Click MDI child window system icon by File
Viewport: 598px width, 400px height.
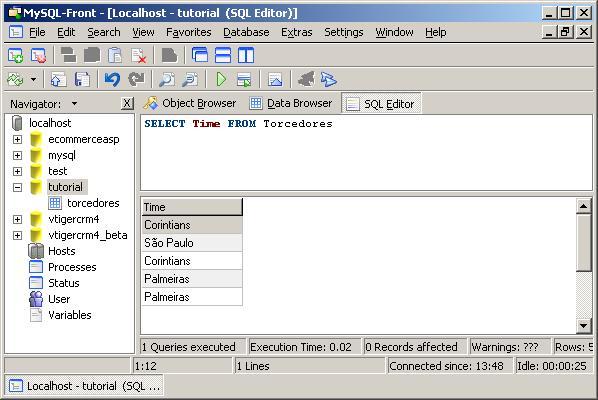(x=16, y=32)
